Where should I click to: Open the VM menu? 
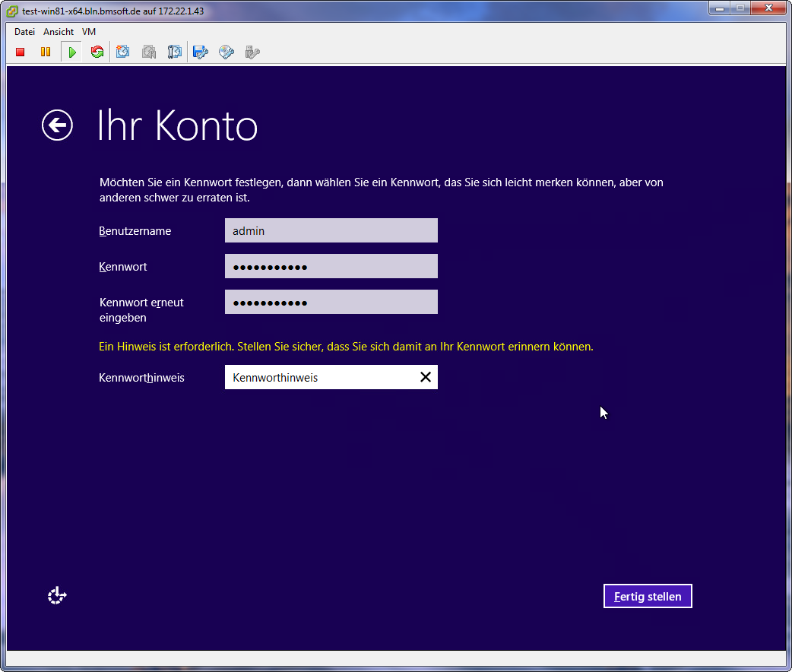tap(89, 32)
